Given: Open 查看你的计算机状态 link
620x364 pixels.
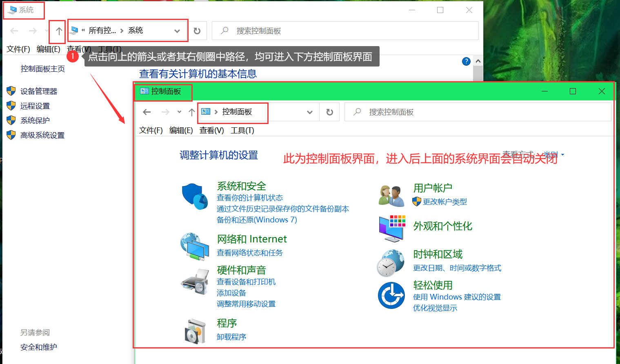Looking at the screenshot, I should pyautogui.click(x=250, y=198).
